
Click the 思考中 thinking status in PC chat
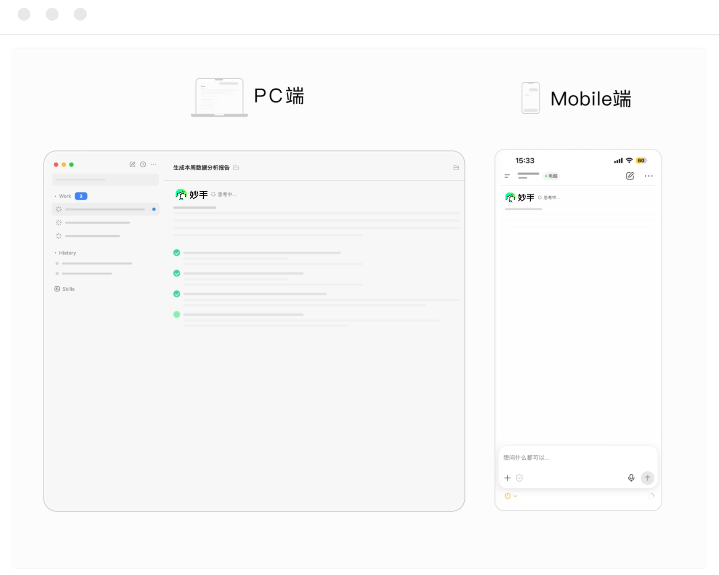point(223,194)
